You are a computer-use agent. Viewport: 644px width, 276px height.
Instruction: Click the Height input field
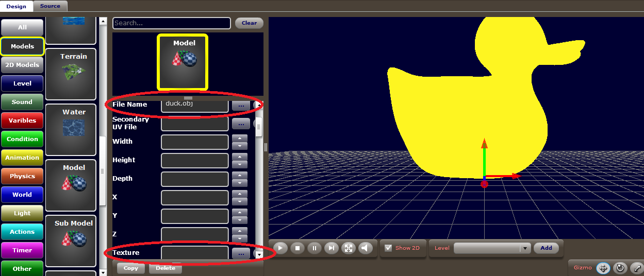(195, 161)
